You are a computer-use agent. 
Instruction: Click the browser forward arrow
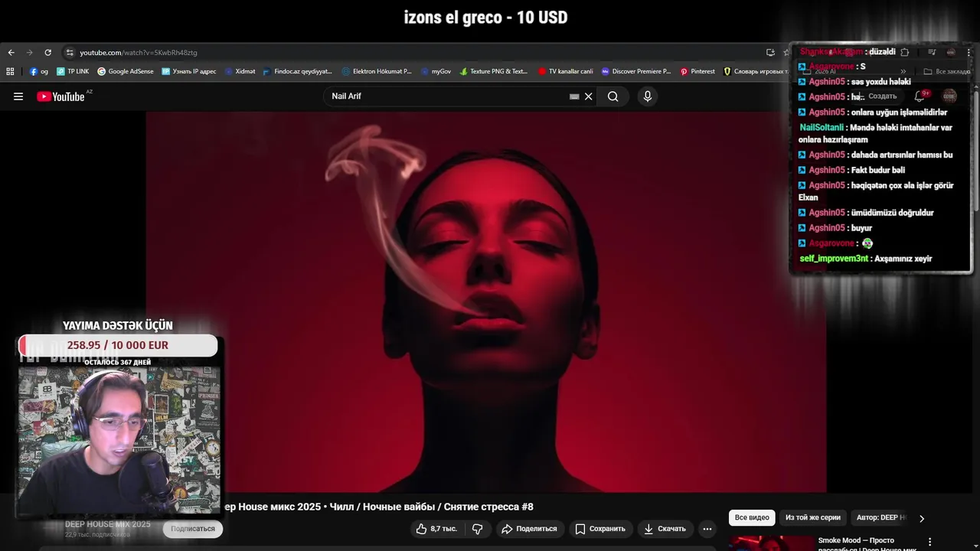[x=29, y=52]
